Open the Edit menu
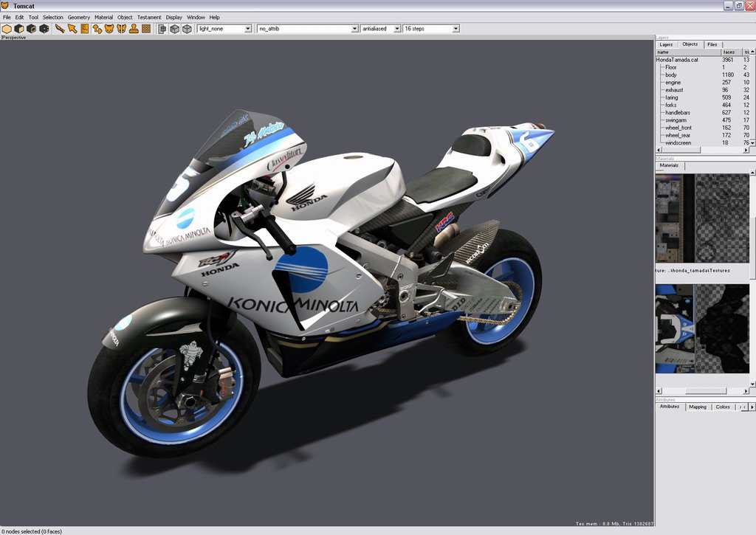Viewport: 756px width, 535px height. (x=19, y=18)
